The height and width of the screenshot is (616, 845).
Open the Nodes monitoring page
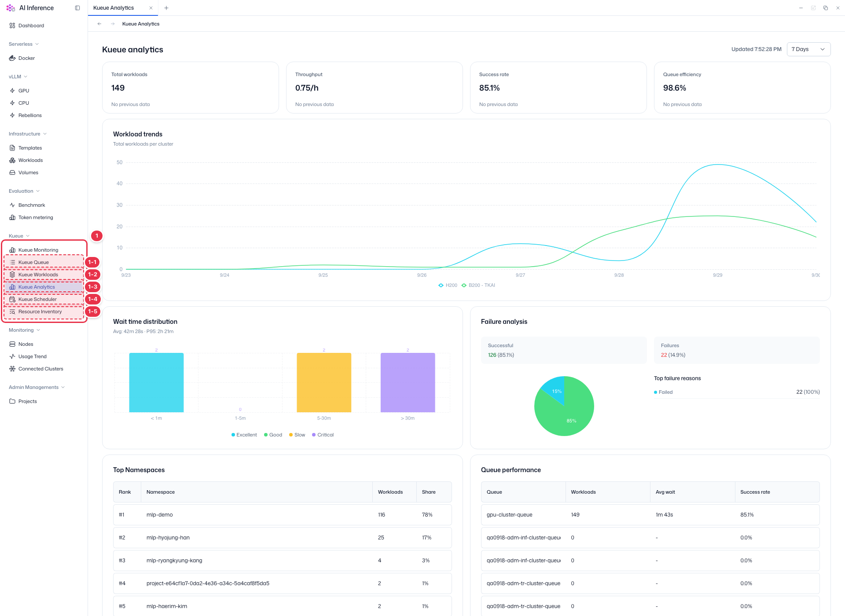coord(26,344)
